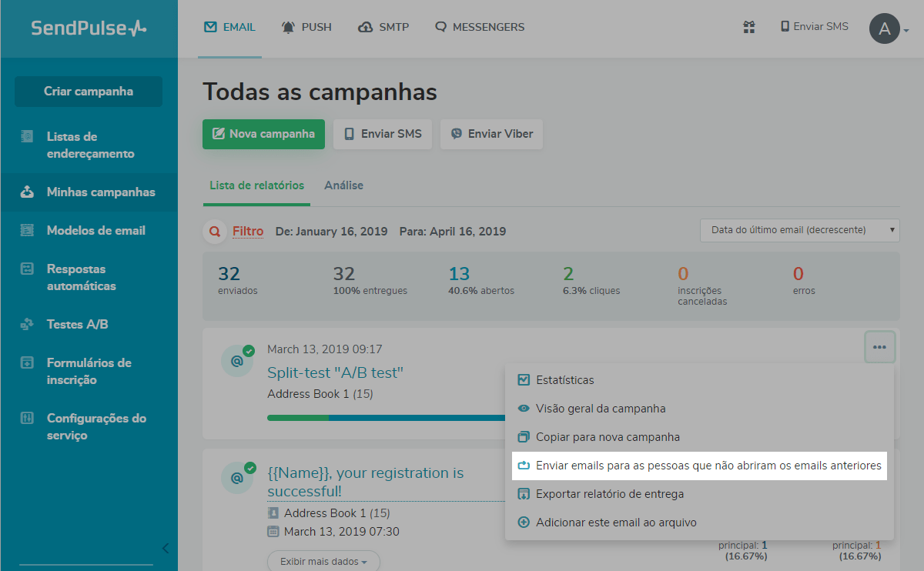Click the Enviar SMS button below title

pos(383,134)
